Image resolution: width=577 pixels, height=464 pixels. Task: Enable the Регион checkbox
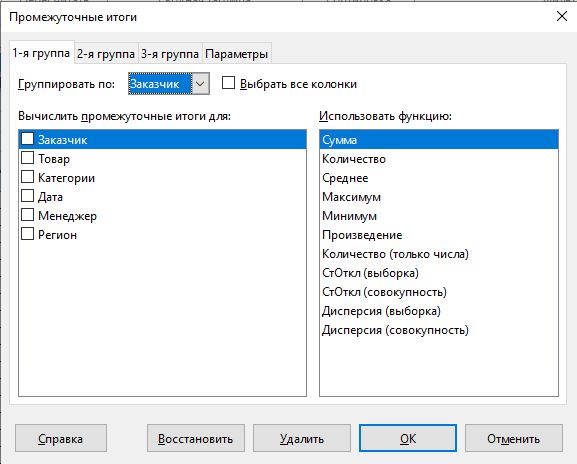(28, 234)
